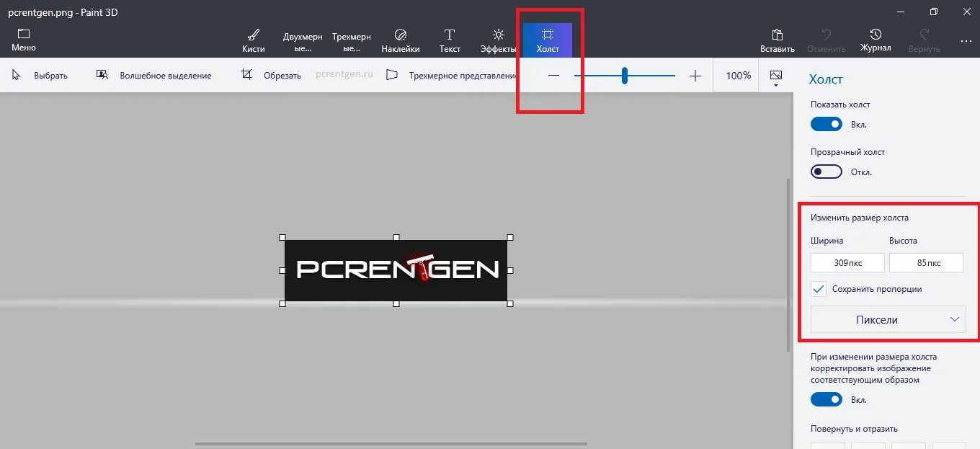Uncheck Lock aspect ratio (Сохранить пропорции)
980x449 pixels.
pos(818,289)
